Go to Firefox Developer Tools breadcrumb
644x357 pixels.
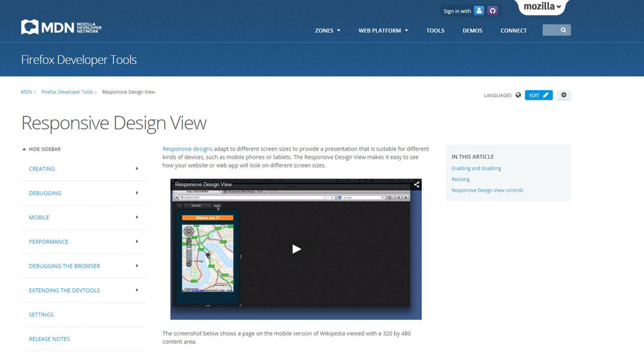tap(68, 92)
